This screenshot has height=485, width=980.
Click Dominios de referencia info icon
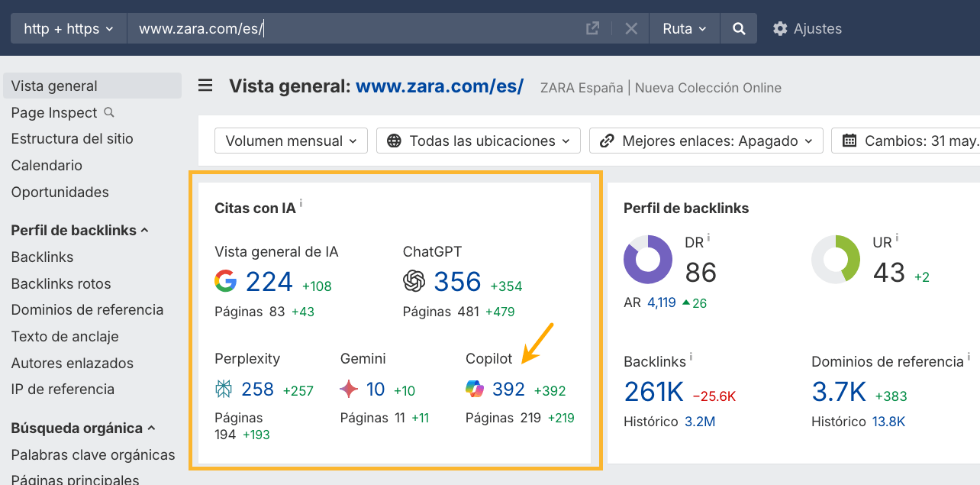click(x=969, y=357)
